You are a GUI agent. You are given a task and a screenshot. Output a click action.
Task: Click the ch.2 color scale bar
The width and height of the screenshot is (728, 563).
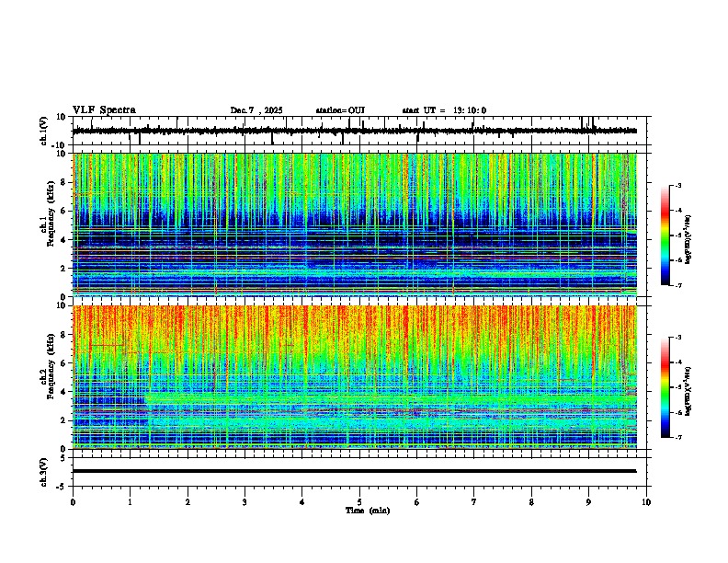point(665,387)
